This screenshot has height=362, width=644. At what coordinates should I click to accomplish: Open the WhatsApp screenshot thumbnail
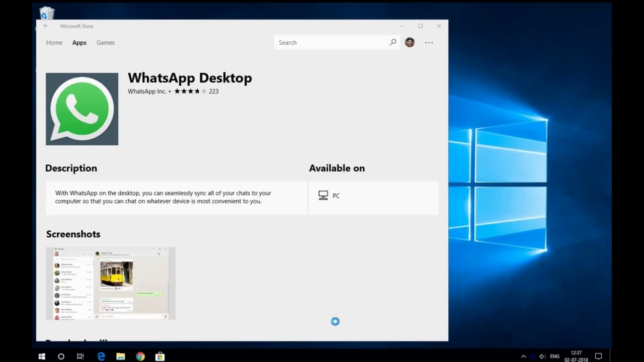click(x=111, y=284)
